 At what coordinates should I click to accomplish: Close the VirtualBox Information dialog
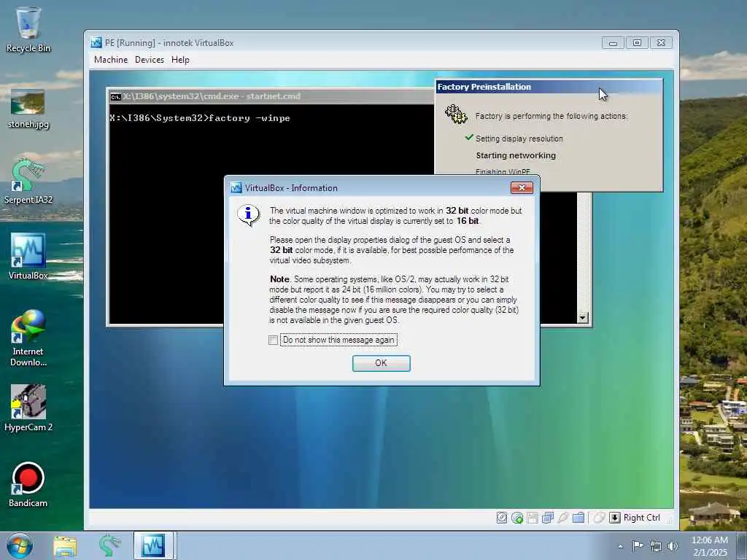pyautogui.click(x=522, y=187)
